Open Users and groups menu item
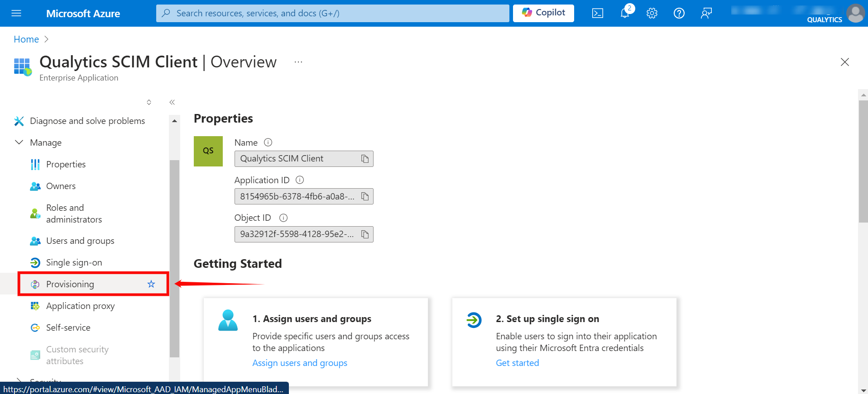Screen dimensions: 868x394 [x=80, y=241]
